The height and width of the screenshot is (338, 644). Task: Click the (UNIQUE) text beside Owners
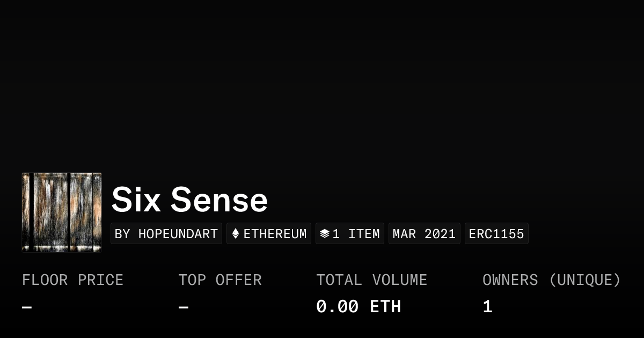click(584, 280)
